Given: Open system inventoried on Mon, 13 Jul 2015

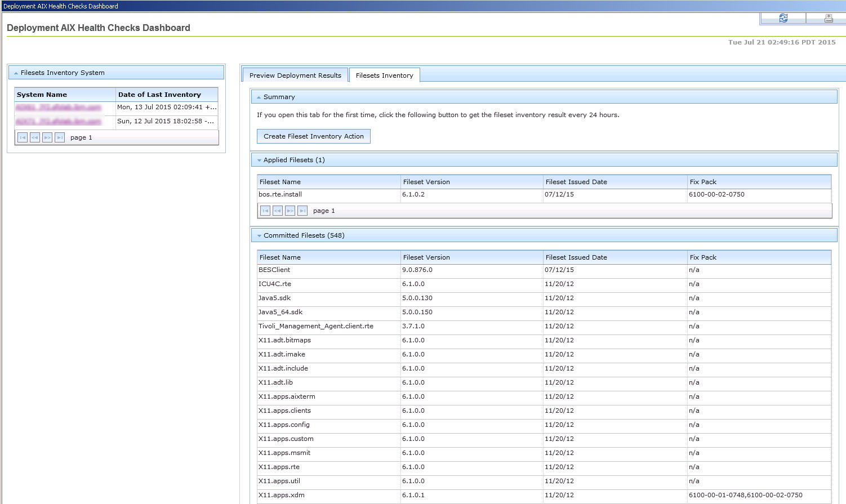Looking at the screenshot, I should click(x=59, y=107).
